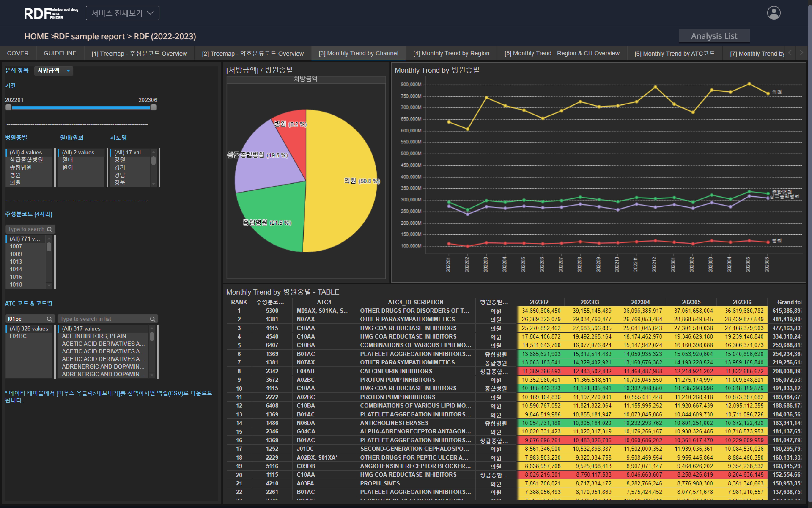Select (All) 326 values in ATC list

point(29,329)
